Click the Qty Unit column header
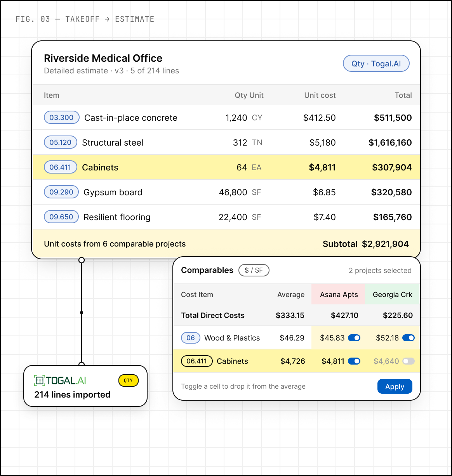Screen dimensions: 452x476 [249, 95]
